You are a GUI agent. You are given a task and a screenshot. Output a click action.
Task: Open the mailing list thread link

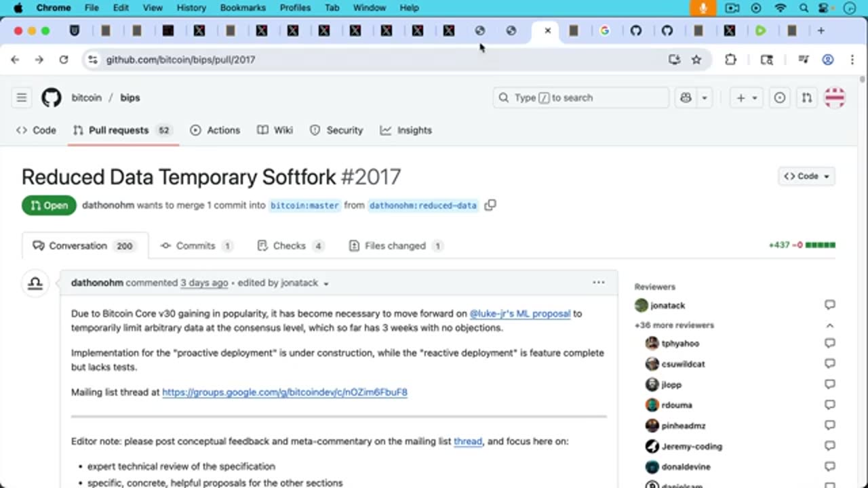(468, 441)
